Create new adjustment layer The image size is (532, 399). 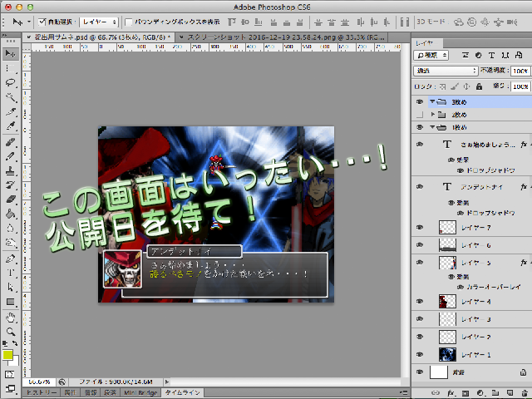tap(480, 393)
